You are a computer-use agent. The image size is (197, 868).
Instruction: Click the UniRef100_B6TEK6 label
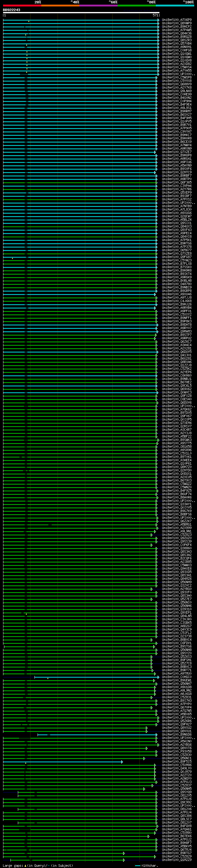point(176,836)
